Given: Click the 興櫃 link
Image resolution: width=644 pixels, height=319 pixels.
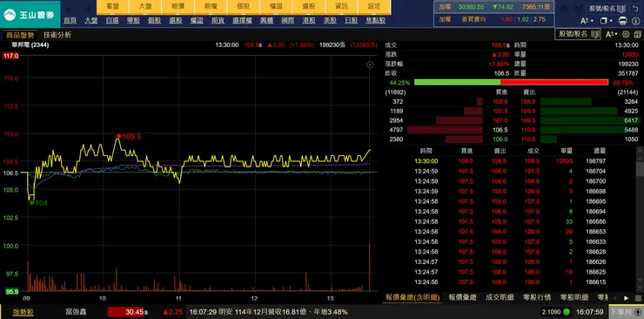Looking at the screenshot, I should pyautogui.click(x=266, y=21).
